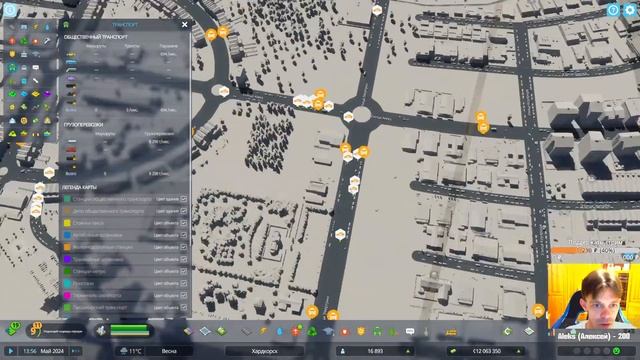Select the yellow Bulldozer tool

451,332
